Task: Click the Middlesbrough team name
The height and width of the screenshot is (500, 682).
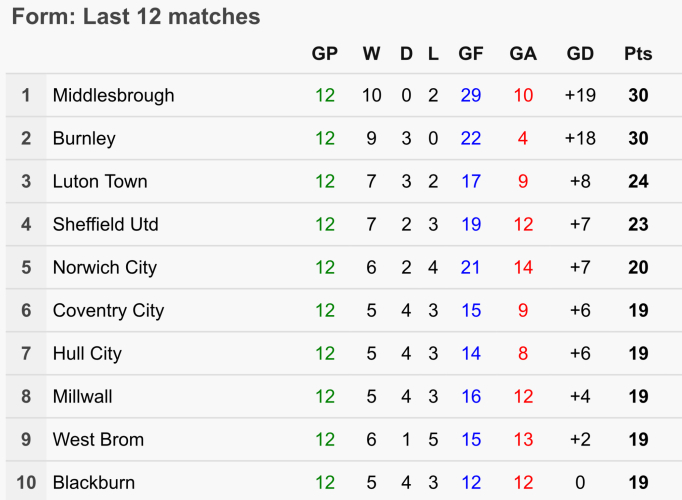Action: tap(113, 96)
